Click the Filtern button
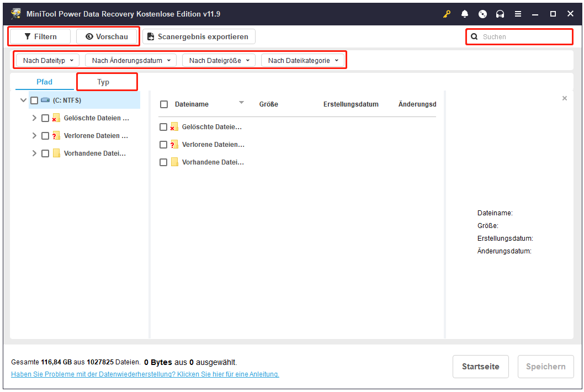Viewport: 584px width, 392px height. [x=40, y=36]
